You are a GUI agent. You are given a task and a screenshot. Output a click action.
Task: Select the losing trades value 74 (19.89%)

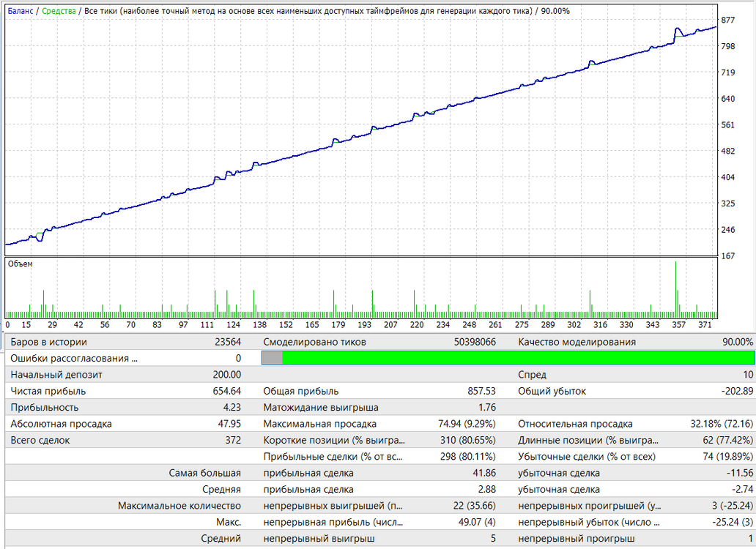(727, 457)
